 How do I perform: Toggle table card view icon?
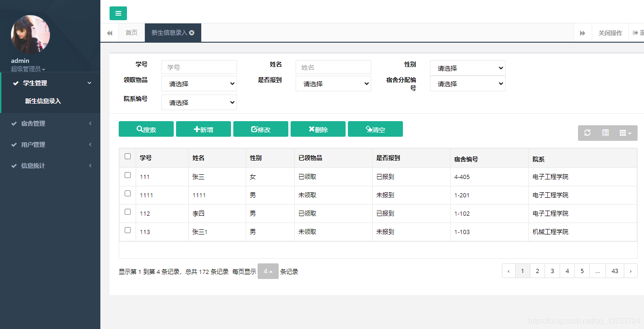[605, 133]
